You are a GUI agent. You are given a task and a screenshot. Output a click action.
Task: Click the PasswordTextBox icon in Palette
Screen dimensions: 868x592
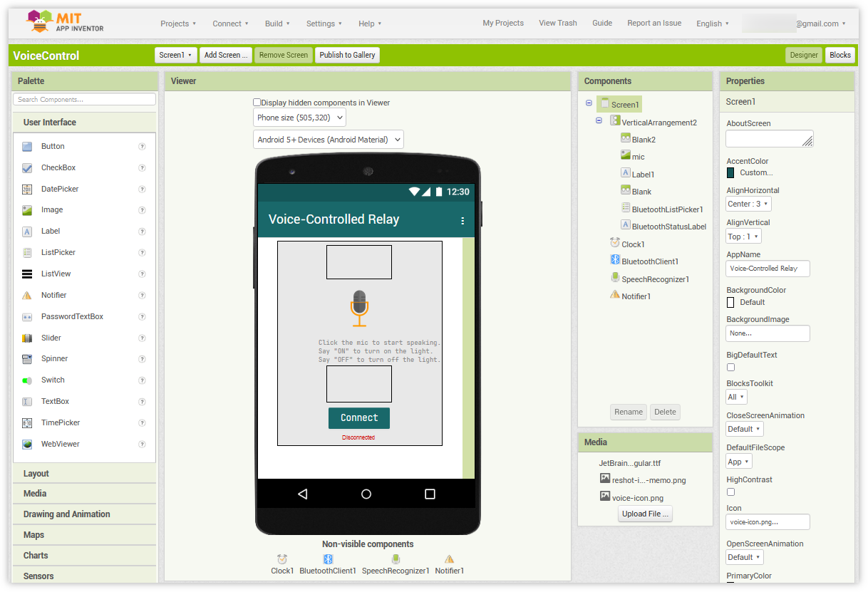point(27,317)
